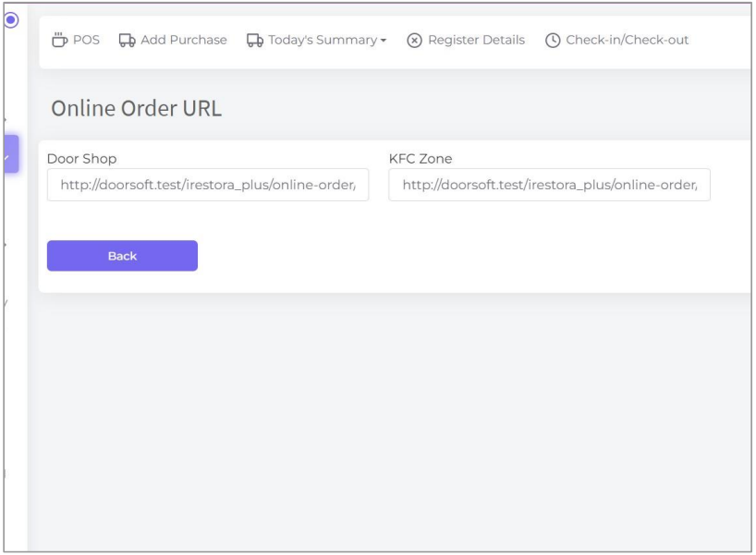Image resolution: width=756 pixels, height=555 pixels.
Task: Collapse the highlighted purple sidebar menu item
Action: 11,154
